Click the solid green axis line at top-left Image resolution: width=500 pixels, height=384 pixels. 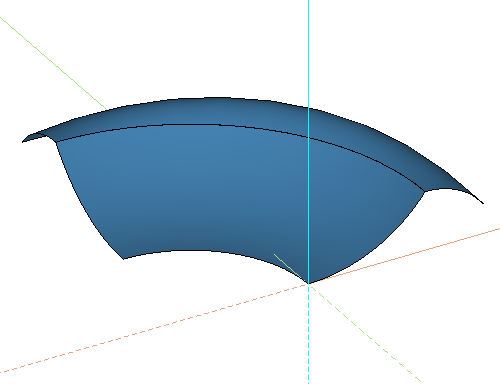pyautogui.click(x=53, y=63)
